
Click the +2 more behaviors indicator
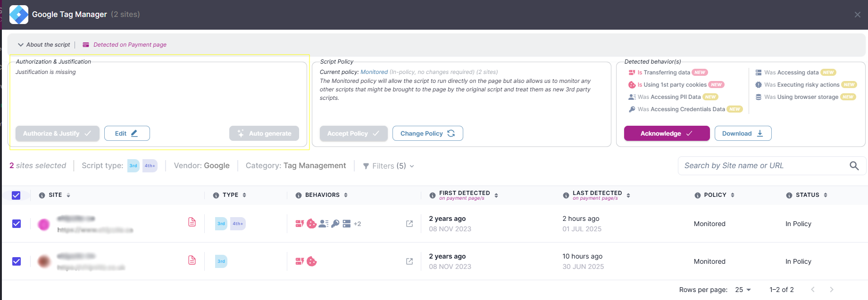[x=358, y=224]
